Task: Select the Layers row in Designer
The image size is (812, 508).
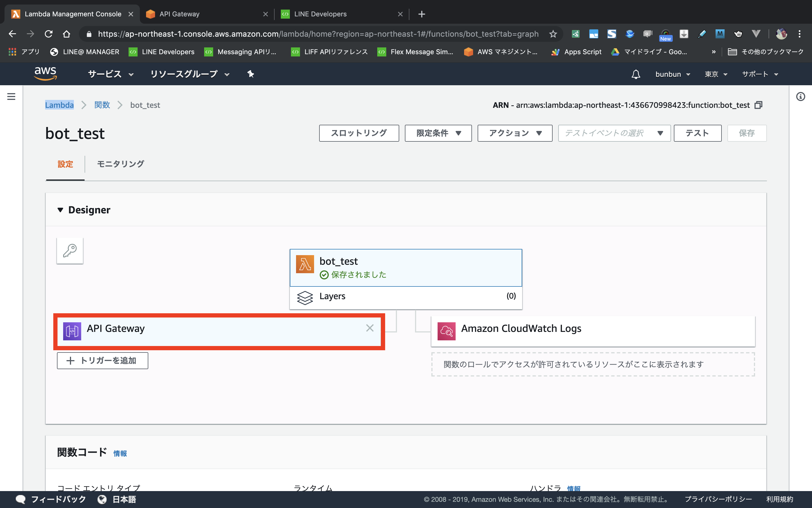Action: pos(406,298)
